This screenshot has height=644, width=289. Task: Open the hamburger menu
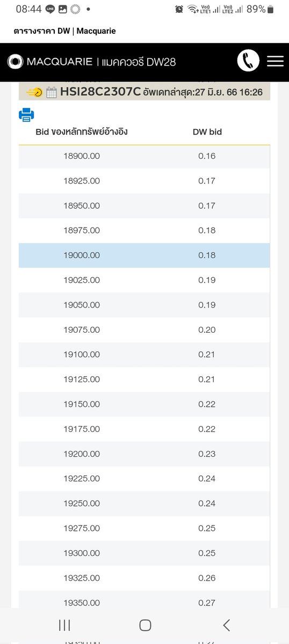[275, 61]
